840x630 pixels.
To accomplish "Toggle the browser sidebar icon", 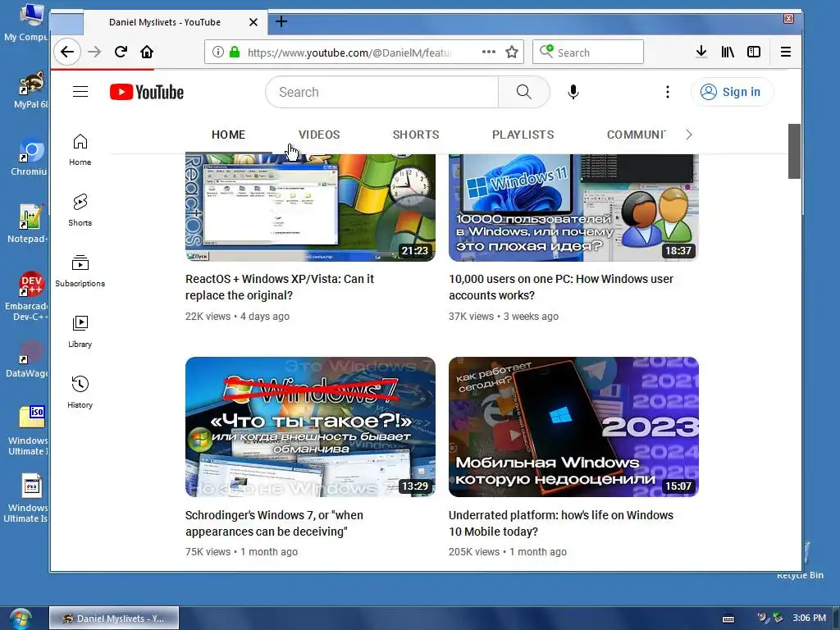I will (754, 52).
